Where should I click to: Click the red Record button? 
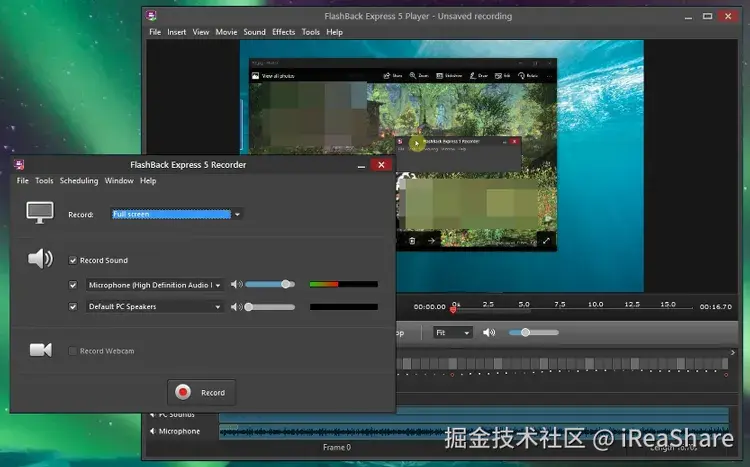(201, 392)
